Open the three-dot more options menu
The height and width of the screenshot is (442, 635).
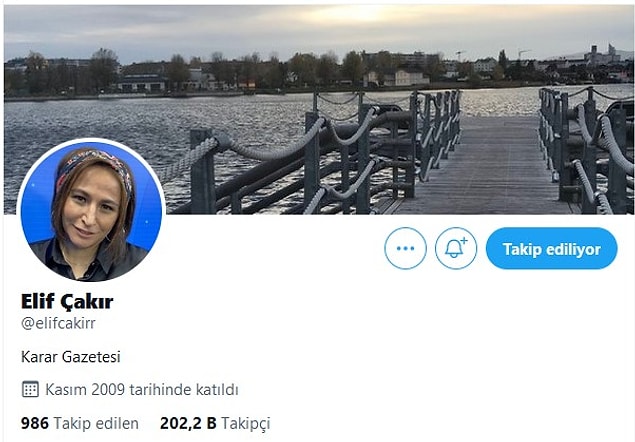tap(405, 248)
